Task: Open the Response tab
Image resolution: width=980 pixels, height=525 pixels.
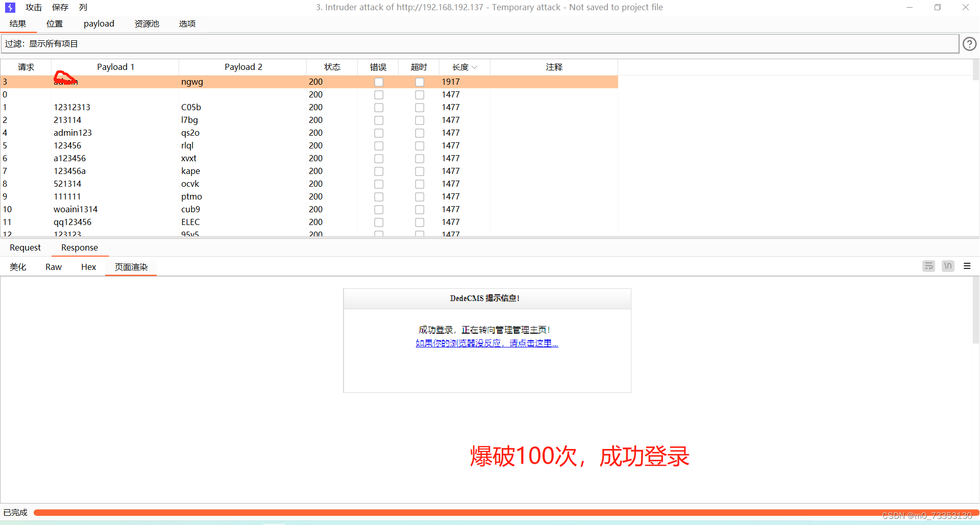Action: [x=80, y=248]
